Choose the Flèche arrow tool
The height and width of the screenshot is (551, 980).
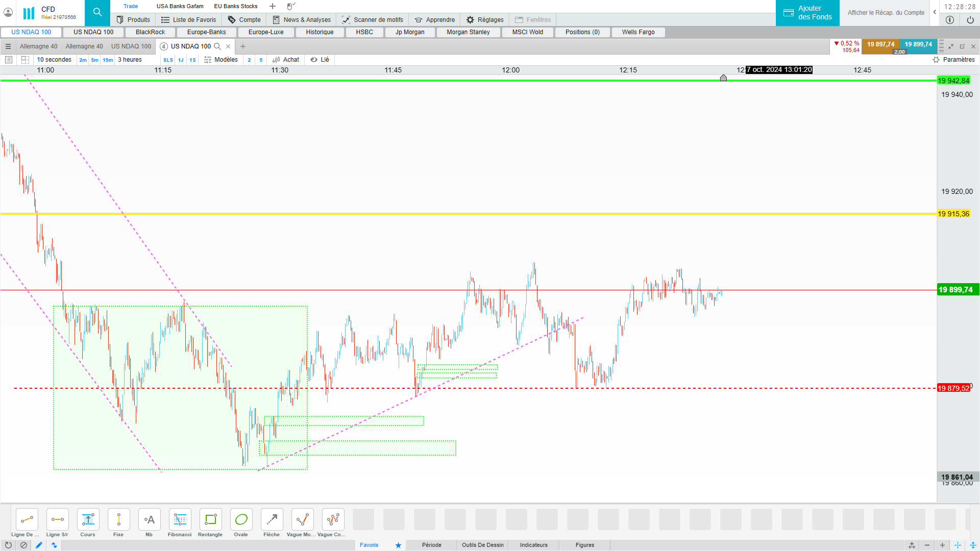pyautogui.click(x=272, y=520)
